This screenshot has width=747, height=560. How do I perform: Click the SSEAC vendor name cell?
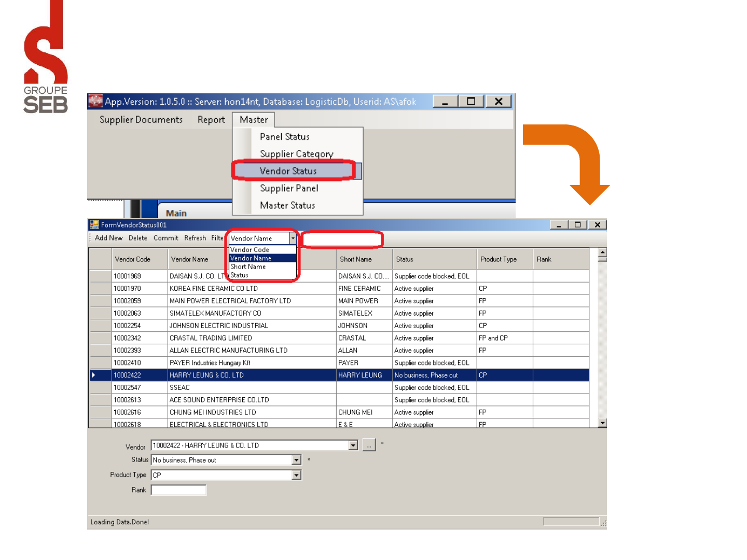tap(252, 387)
